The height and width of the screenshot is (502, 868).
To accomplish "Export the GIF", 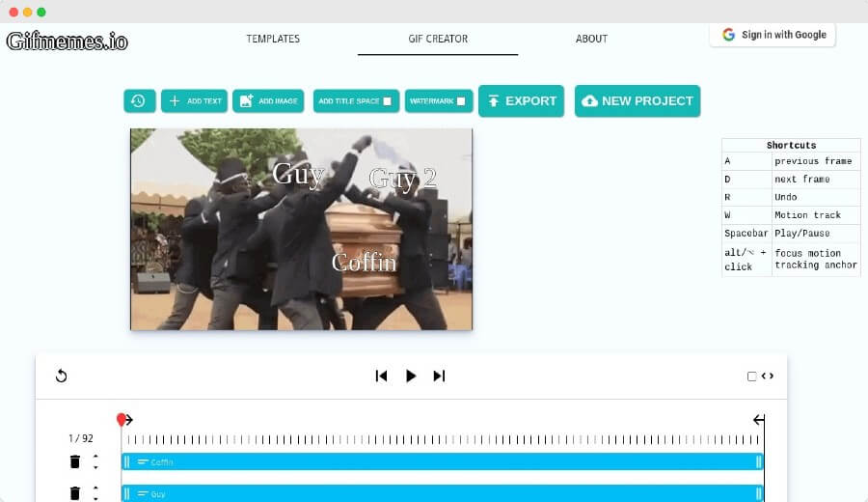I will pos(521,100).
